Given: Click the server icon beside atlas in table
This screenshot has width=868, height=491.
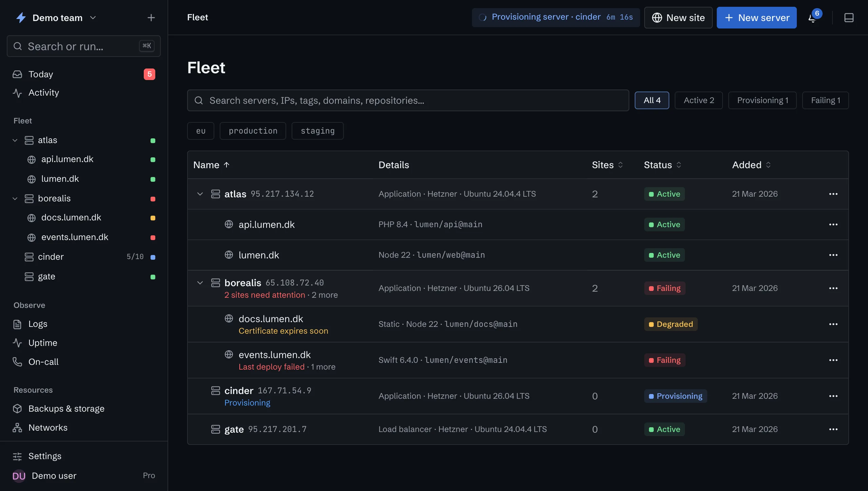Looking at the screenshot, I should point(216,194).
